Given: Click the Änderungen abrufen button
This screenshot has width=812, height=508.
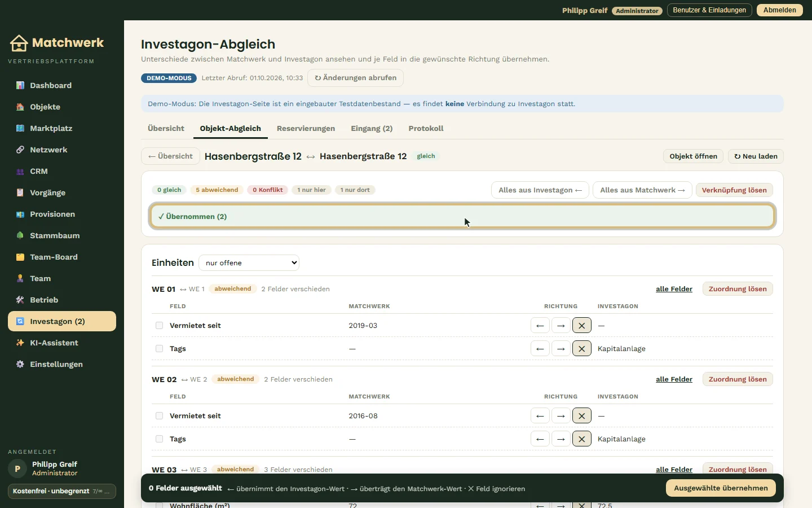Looking at the screenshot, I should click(355, 78).
